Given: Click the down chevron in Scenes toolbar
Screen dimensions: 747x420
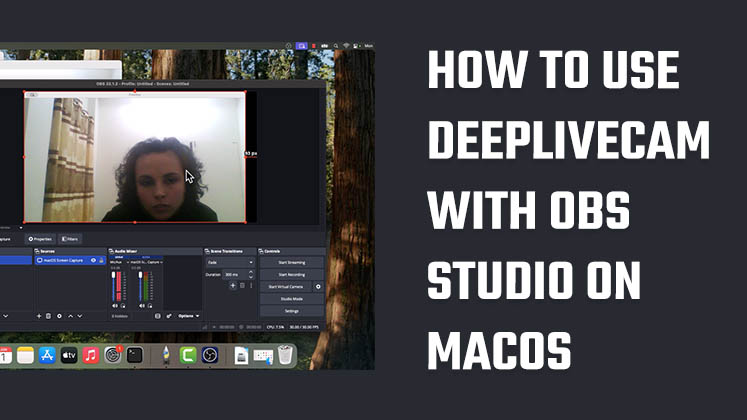Looking at the screenshot, I should 5,316.
